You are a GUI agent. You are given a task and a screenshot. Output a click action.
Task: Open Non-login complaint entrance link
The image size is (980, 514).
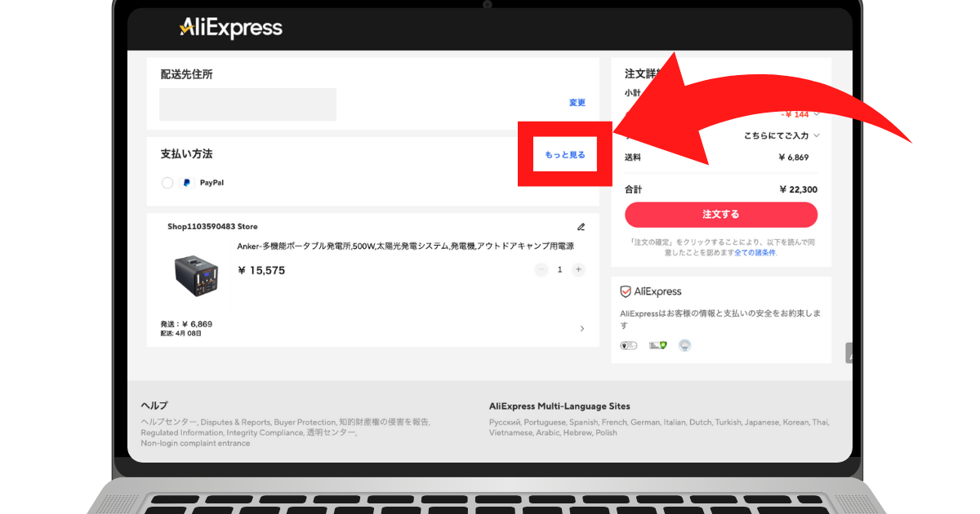(x=195, y=444)
